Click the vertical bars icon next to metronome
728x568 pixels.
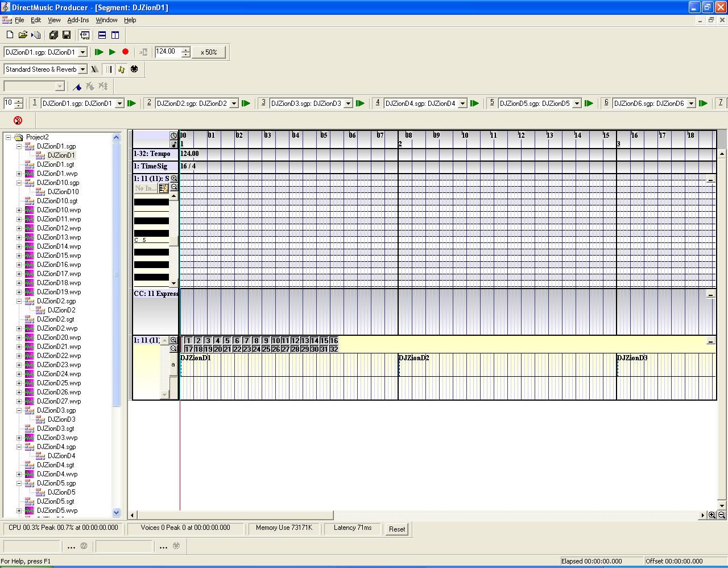[x=109, y=69]
